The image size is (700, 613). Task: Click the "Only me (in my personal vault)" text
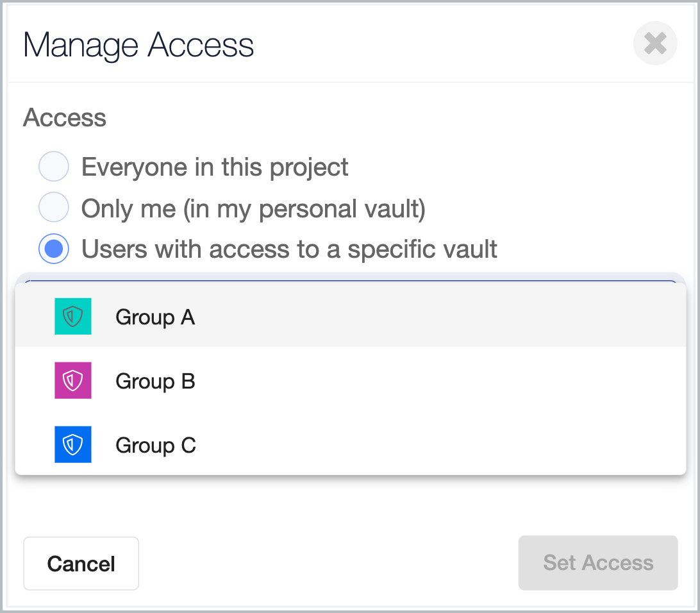pyautogui.click(x=253, y=208)
